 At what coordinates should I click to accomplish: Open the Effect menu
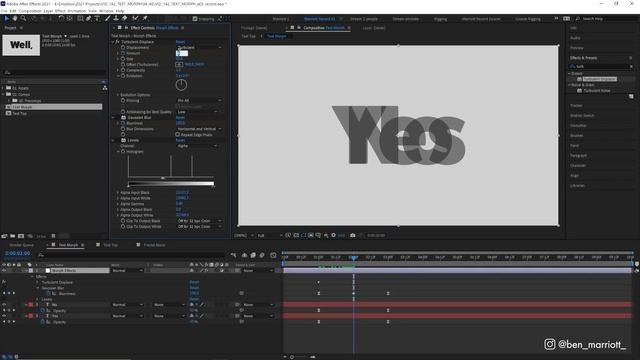click(x=60, y=11)
